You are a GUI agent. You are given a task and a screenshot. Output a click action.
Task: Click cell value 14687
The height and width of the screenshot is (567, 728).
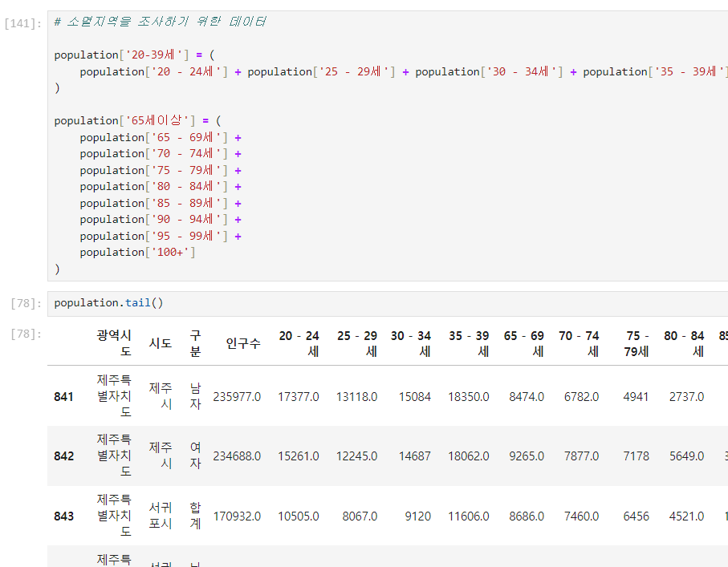click(415, 456)
